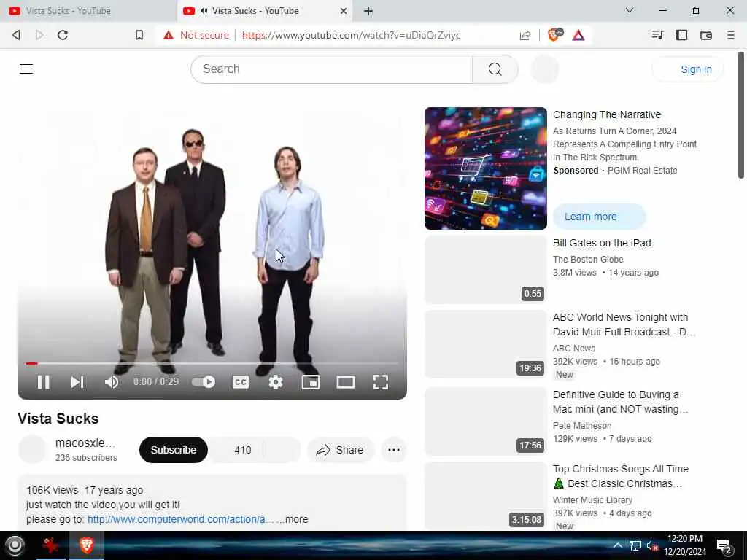747x560 pixels.
Task: Toggle the browser sidebar panel
Action: (681, 35)
